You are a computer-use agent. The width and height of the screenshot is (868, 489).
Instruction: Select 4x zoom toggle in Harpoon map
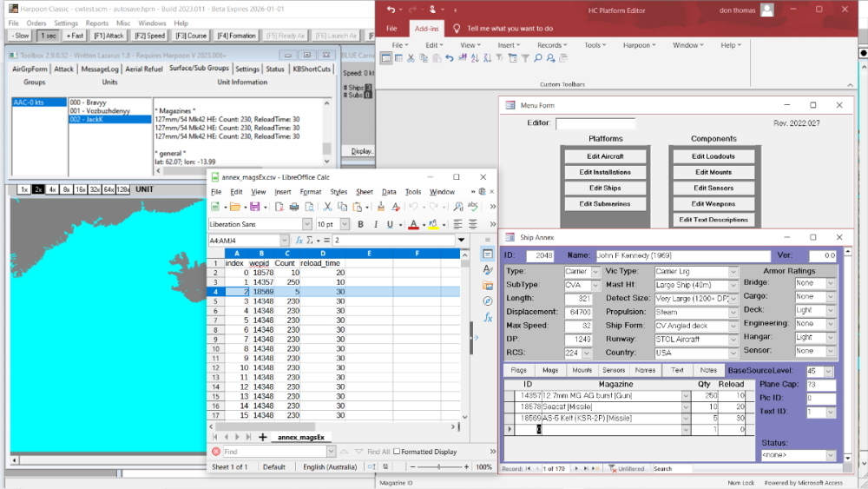[52, 189]
